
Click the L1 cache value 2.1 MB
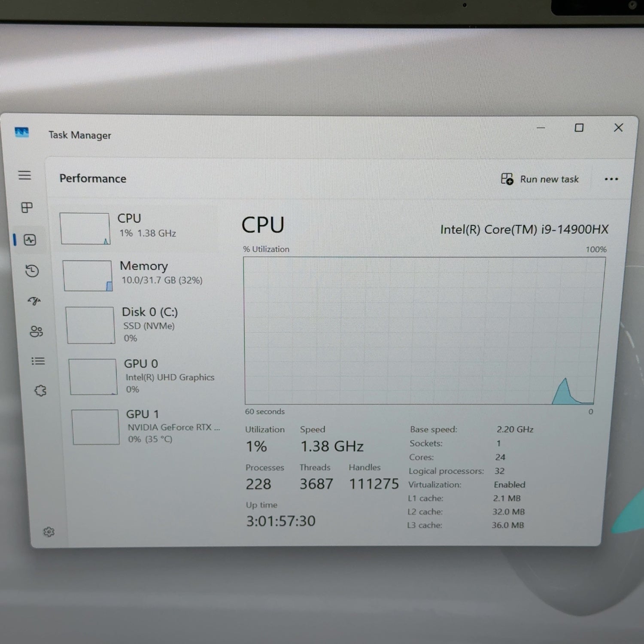(507, 498)
